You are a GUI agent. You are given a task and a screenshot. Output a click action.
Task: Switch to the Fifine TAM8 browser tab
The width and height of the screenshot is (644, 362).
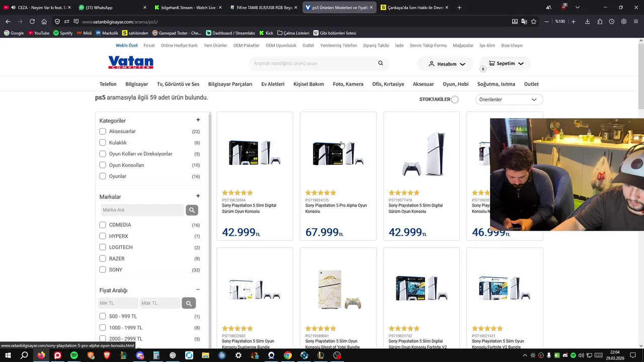point(263,8)
